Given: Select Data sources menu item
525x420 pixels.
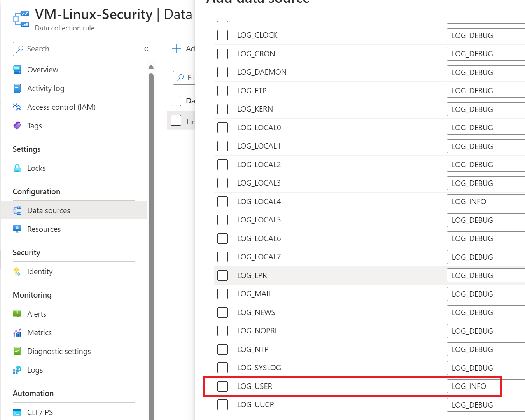Looking at the screenshot, I should [x=74, y=210].
